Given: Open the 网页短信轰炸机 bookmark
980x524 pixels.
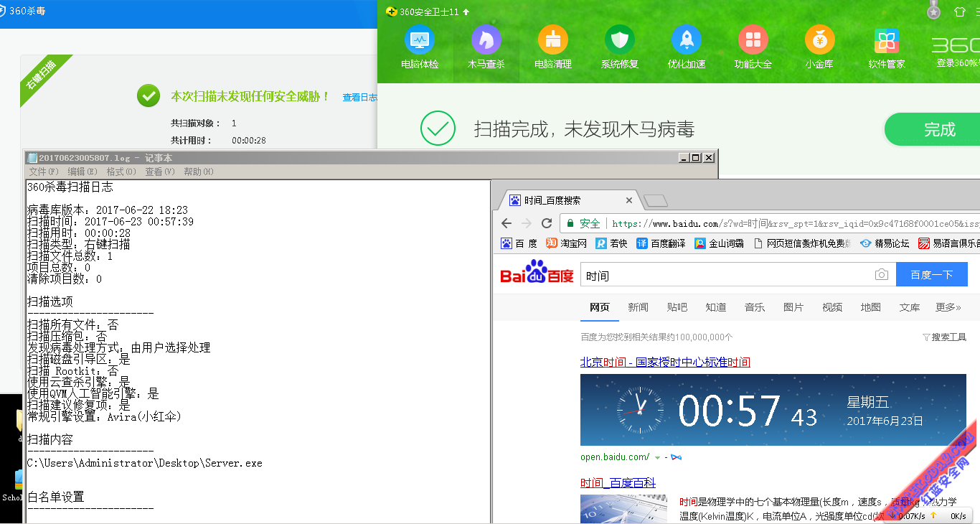Looking at the screenshot, I should point(802,243).
